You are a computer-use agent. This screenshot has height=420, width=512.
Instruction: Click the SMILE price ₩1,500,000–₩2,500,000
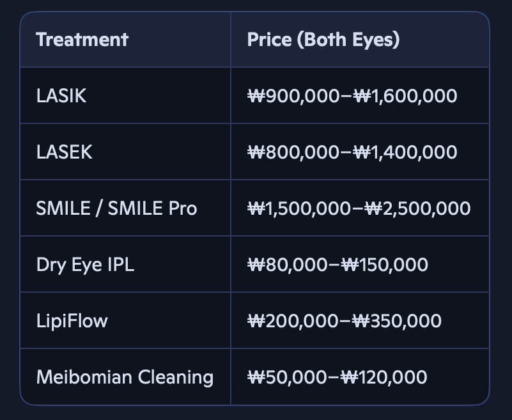click(359, 208)
